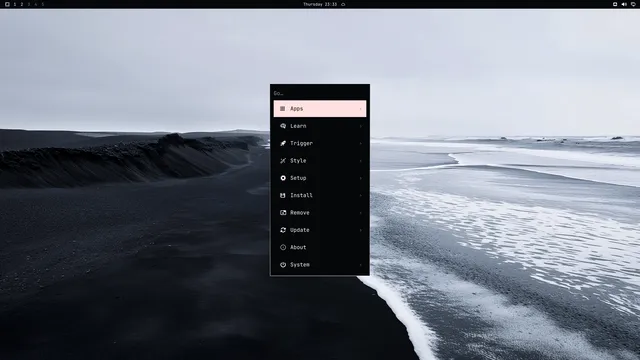The height and width of the screenshot is (360, 640).
Task: Switch to workspace 5
Action: (x=42, y=4)
